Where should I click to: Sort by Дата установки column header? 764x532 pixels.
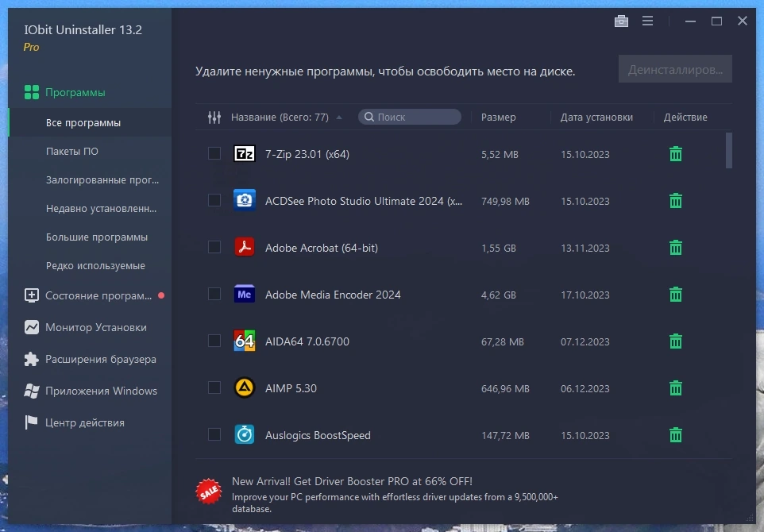coord(596,118)
